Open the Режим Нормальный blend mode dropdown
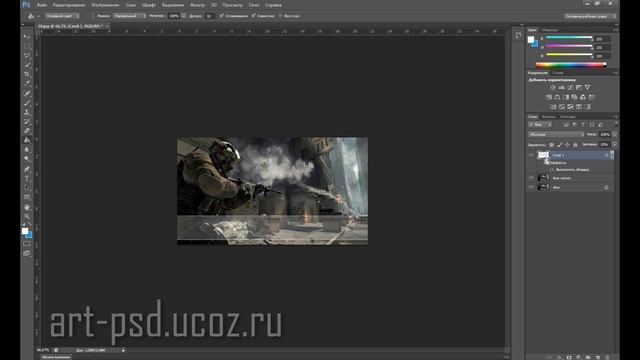 129,16
